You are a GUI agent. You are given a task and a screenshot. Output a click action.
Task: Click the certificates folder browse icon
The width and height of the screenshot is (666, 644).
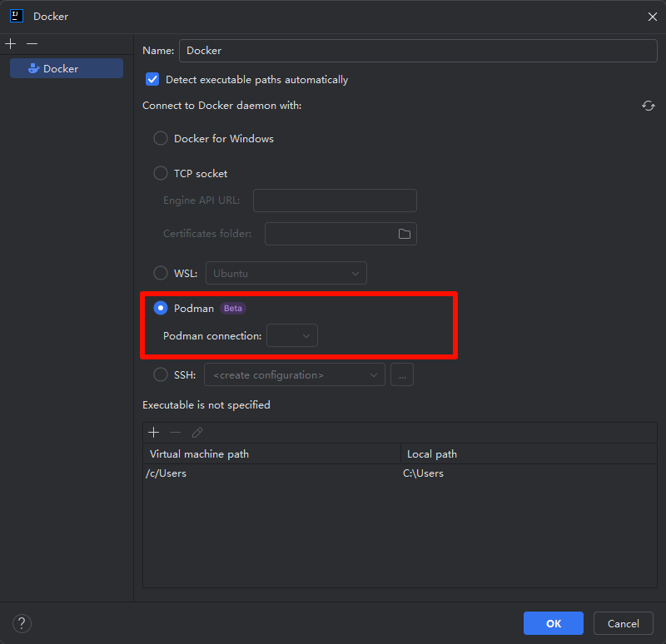click(x=405, y=234)
